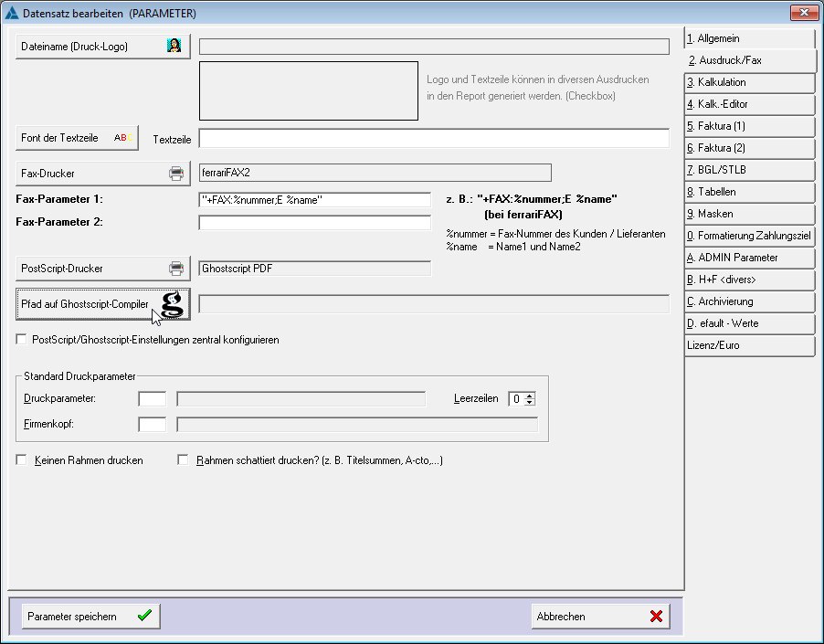This screenshot has width=824, height=644.
Task: Select the C. Archivierung tab
Action: (x=749, y=301)
